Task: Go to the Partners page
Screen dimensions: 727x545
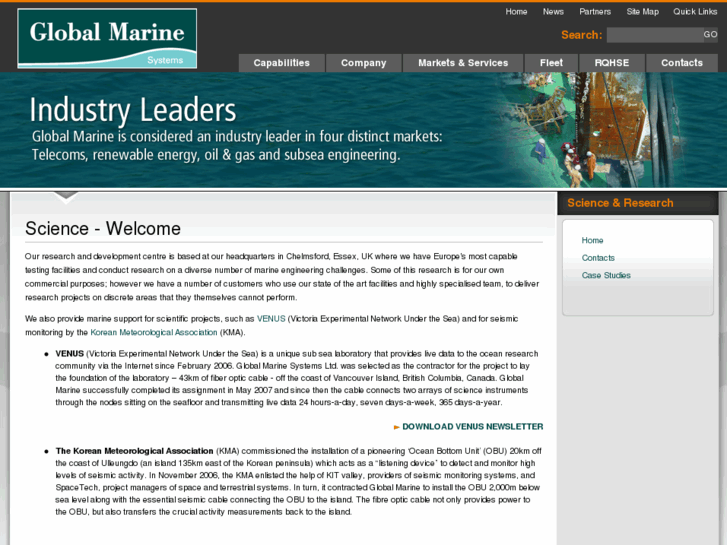Action: pos(595,12)
